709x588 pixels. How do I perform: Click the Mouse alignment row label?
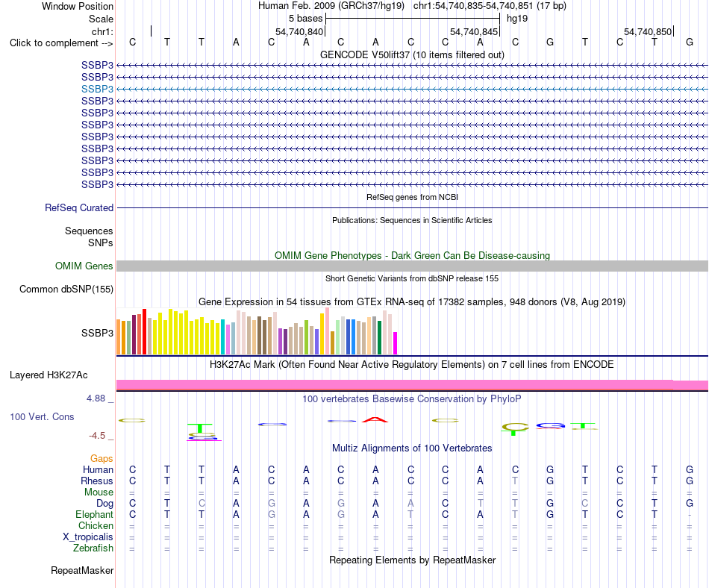click(x=99, y=492)
